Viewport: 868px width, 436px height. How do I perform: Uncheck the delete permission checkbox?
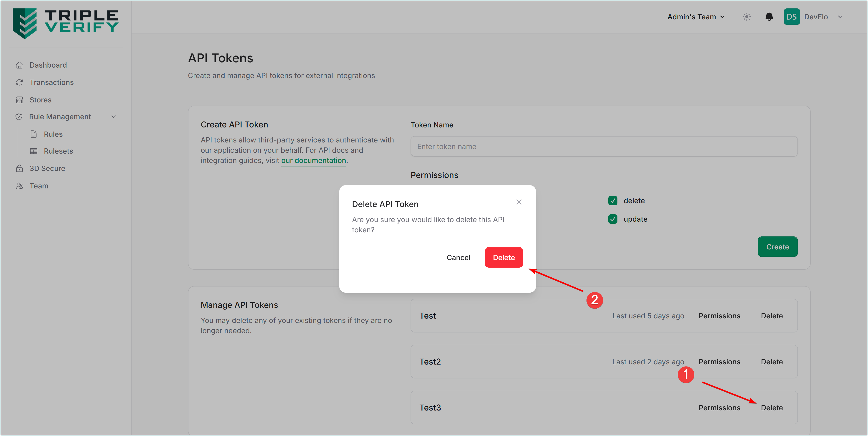click(613, 201)
